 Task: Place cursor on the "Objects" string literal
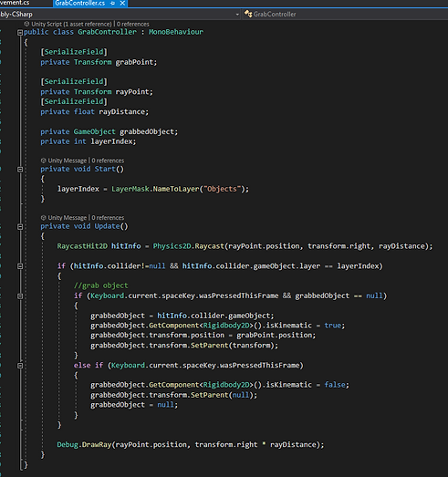[x=222, y=189]
